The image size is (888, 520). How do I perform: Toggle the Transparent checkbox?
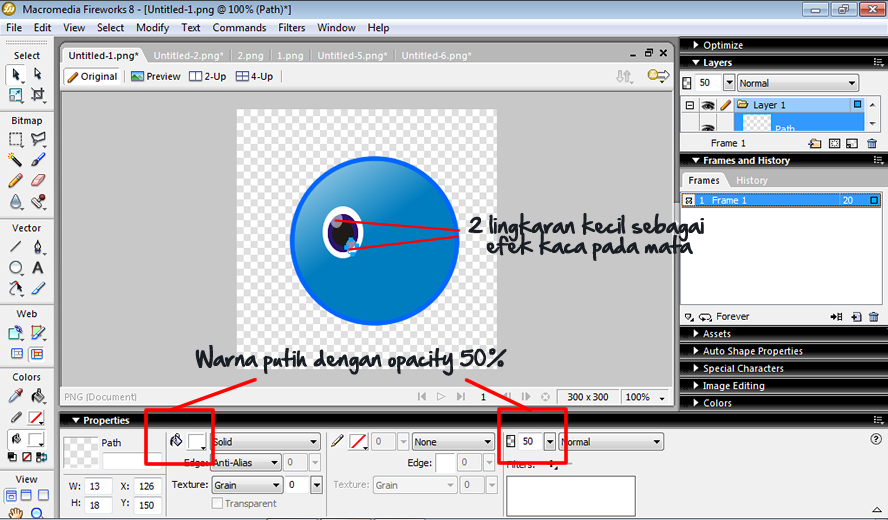(x=217, y=503)
